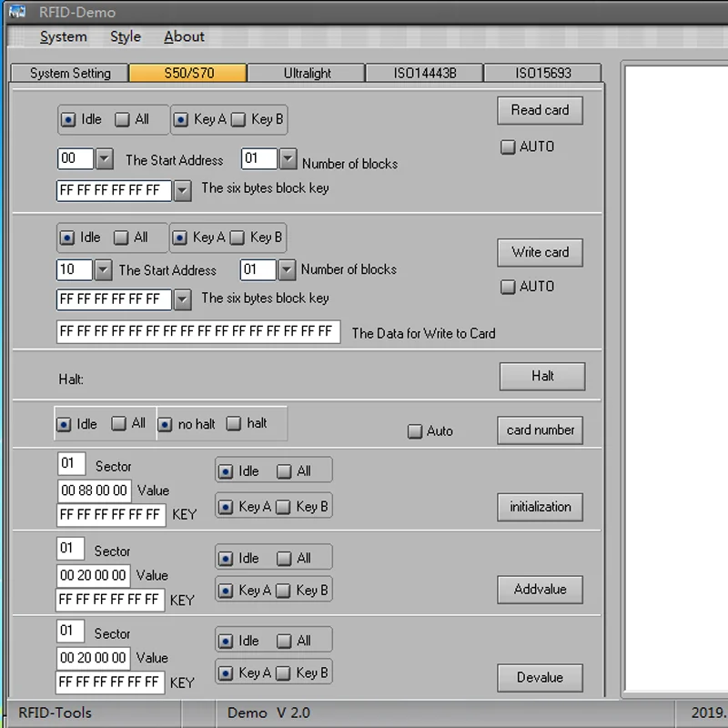Click the Demo V 2.0 status bar text
Screen dimensions: 728x728
click(x=268, y=713)
